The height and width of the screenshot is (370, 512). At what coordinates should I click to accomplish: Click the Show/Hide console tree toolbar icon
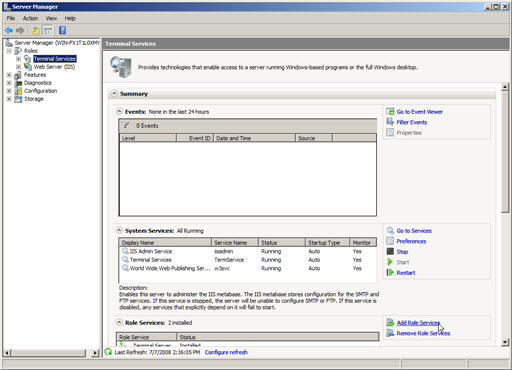[x=48, y=31]
